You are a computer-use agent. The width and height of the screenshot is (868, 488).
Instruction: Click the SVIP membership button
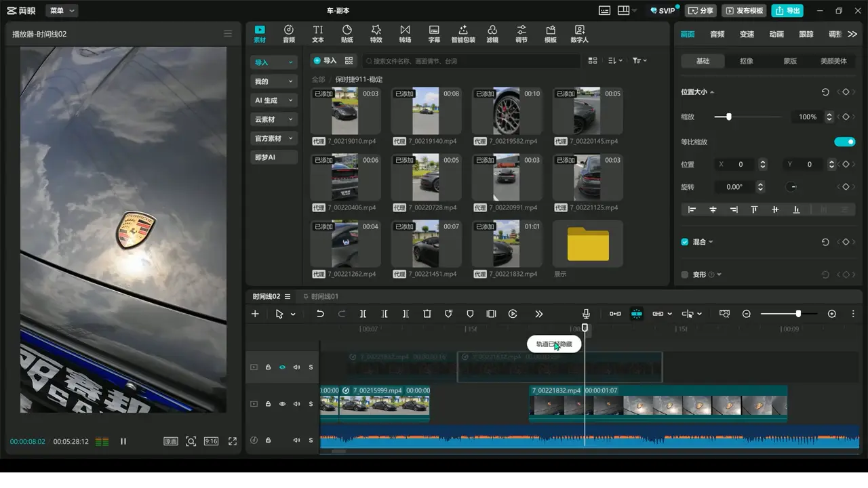pyautogui.click(x=663, y=11)
